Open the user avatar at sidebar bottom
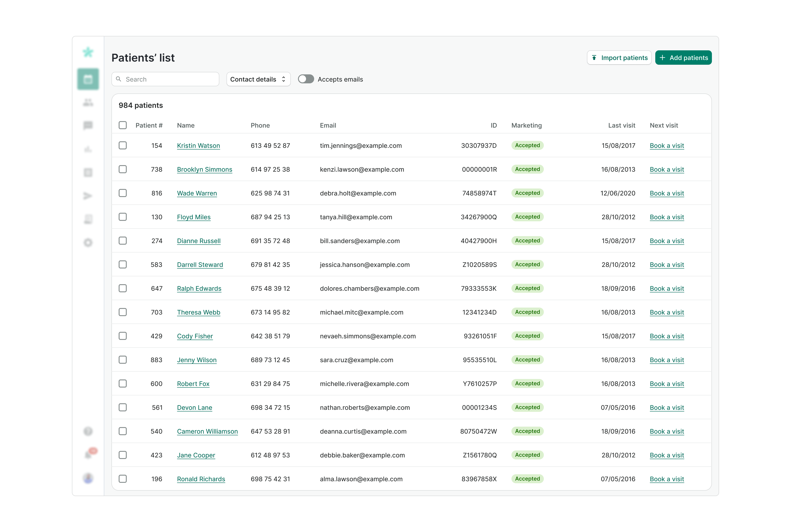The width and height of the screenshot is (791, 532). pyautogui.click(x=88, y=478)
